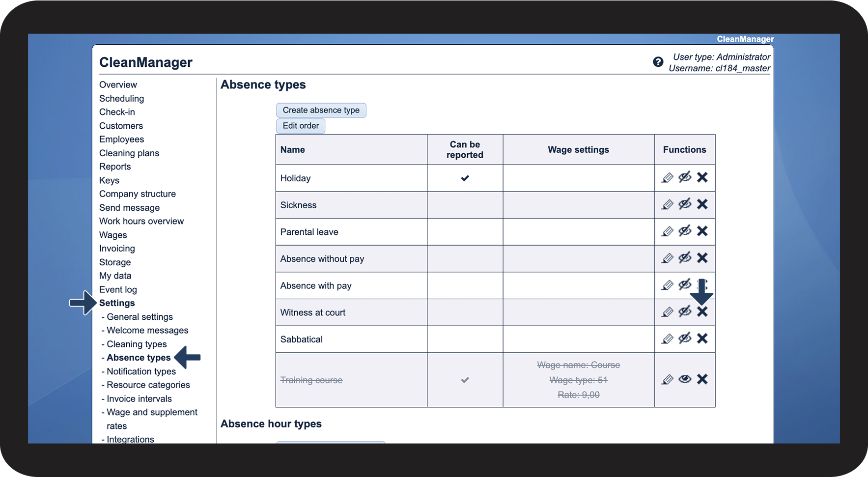This screenshot has width=868, height=477.
Task: Click Create absence type button
Action: click(x=321, y=110)
